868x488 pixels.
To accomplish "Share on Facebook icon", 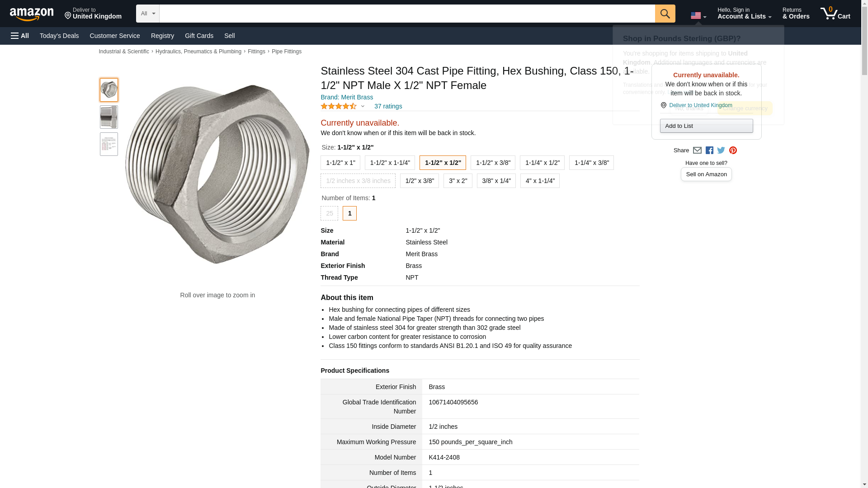I will pos(709,150).
